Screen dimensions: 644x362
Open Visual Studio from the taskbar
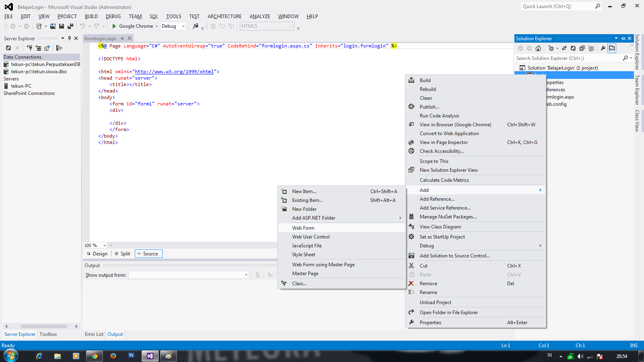[150, 356]
